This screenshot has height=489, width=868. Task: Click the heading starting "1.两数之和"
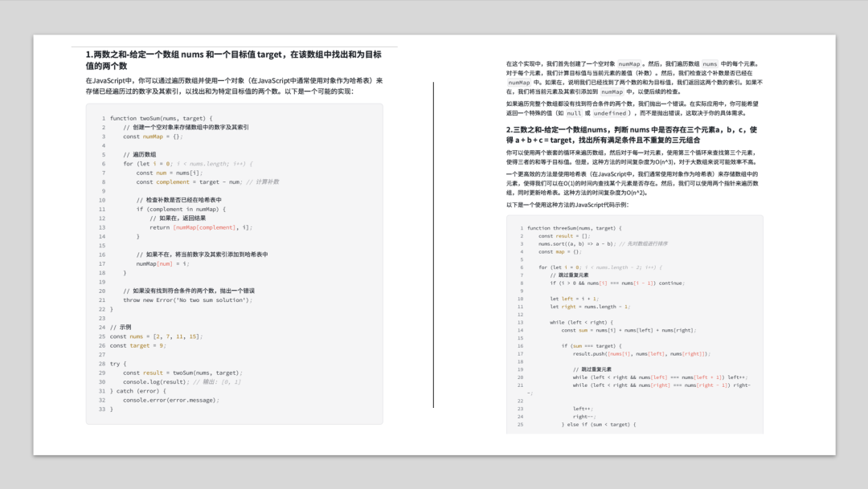coord(234,59)
